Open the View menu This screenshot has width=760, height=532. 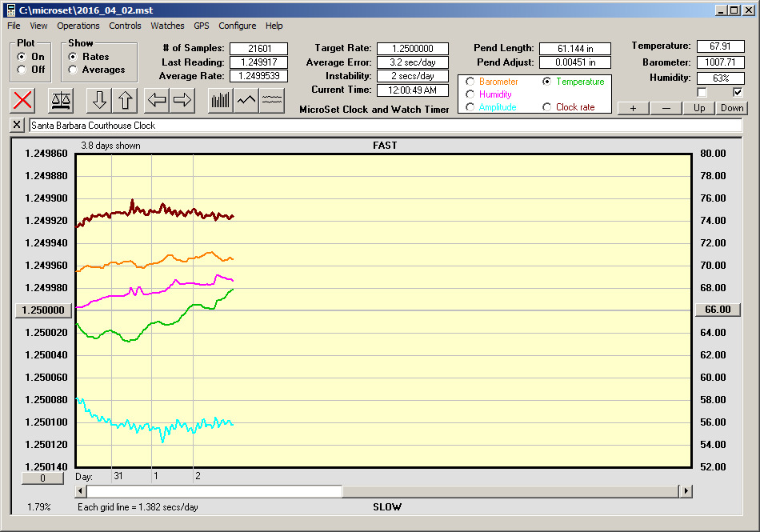38,26
